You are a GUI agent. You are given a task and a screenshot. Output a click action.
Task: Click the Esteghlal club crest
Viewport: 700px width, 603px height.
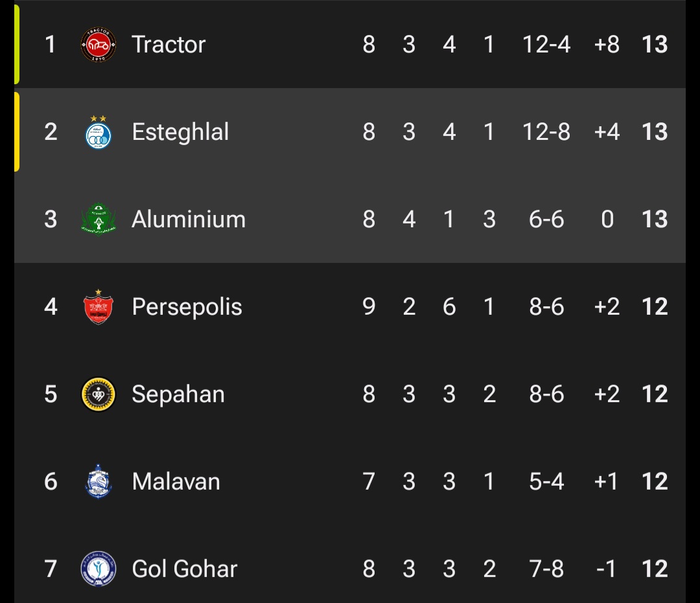pyautogui.click(x=99, y=133)
